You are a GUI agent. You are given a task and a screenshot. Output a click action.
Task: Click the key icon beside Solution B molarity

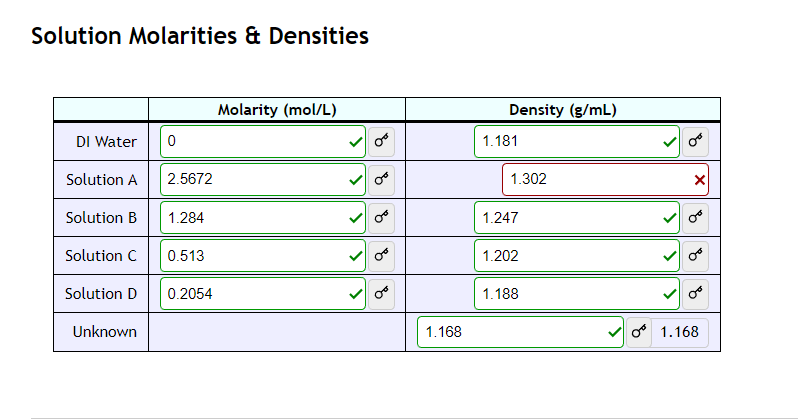[381, 217]
